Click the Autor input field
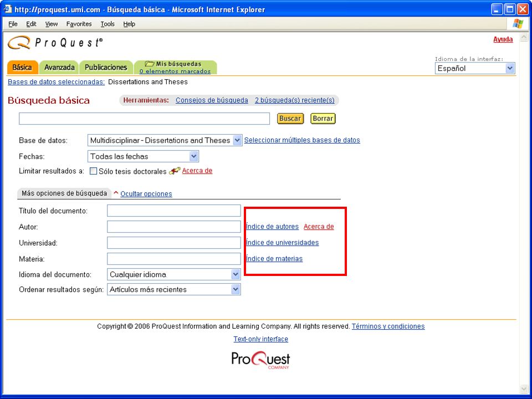The width and height of the screenshot is (532, 399). [173, 227]
